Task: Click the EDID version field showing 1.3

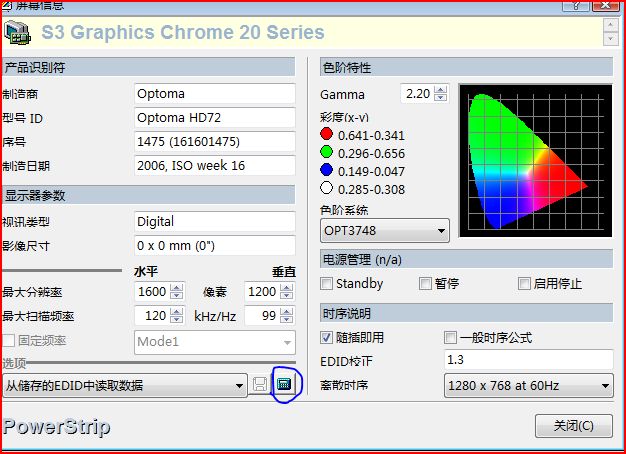Action: coord(529,360)
